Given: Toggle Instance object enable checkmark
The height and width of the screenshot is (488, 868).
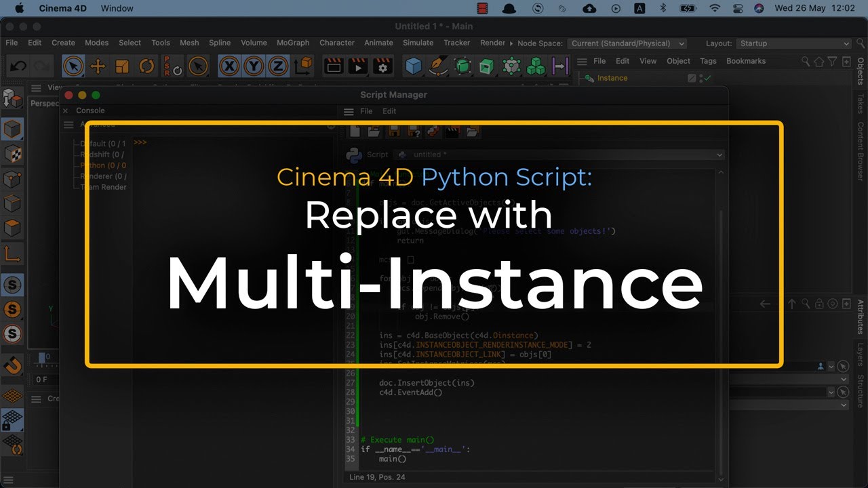Looking at the screenshot, I should [708, 79].
